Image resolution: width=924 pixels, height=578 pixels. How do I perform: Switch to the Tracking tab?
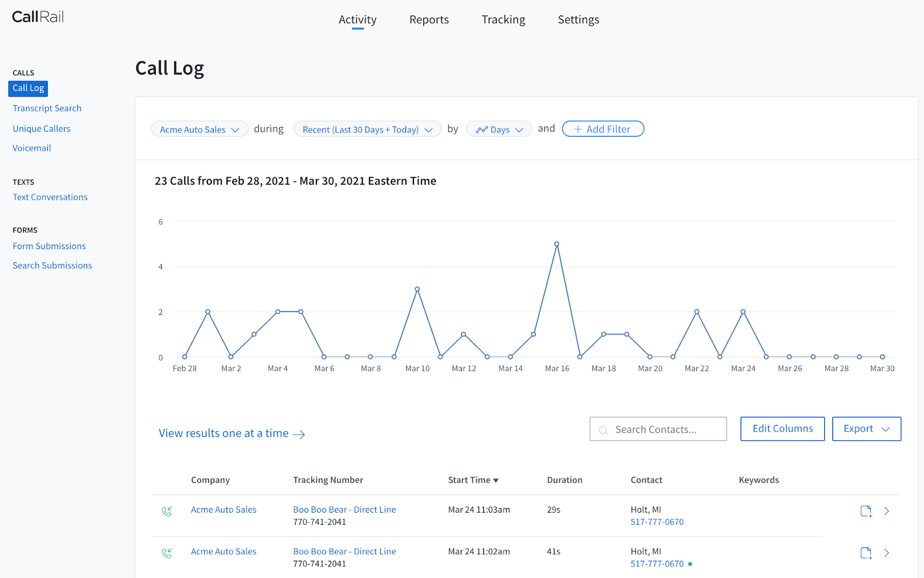[504, 20]
